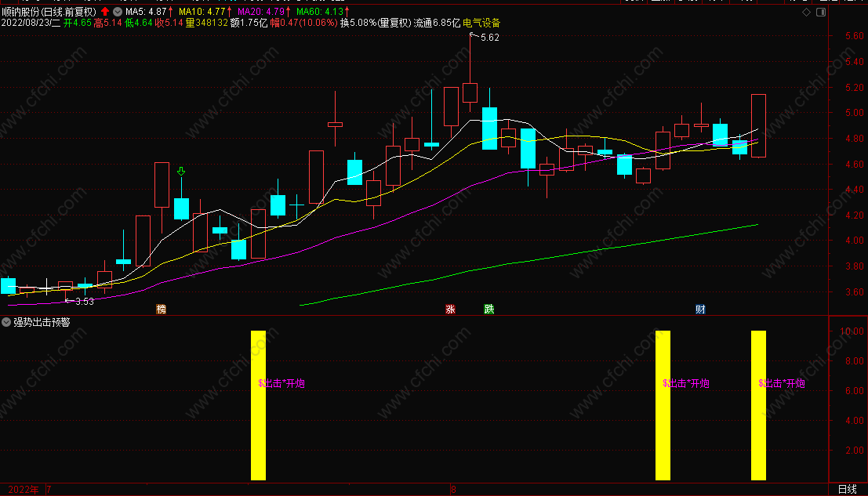Toggle the side panel icon at top right
This screenshot has width=868, height=496.
tap(821, 13)
